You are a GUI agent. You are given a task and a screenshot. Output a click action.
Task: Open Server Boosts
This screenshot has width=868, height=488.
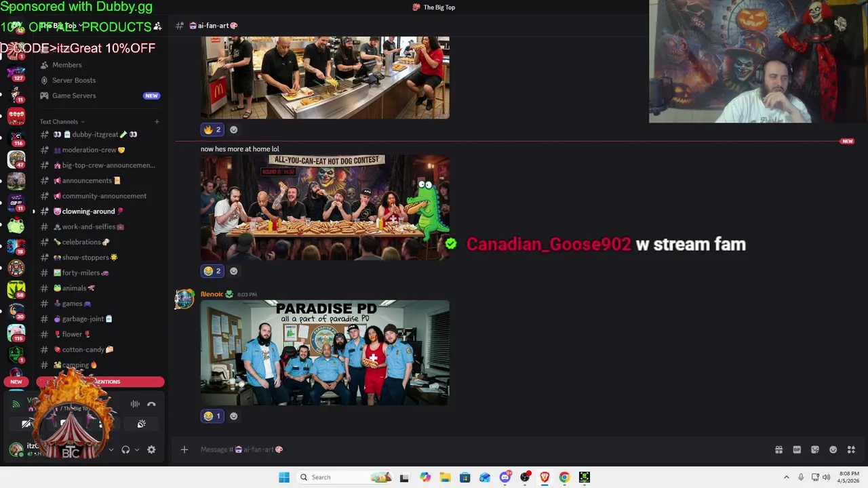click(100, 80)
